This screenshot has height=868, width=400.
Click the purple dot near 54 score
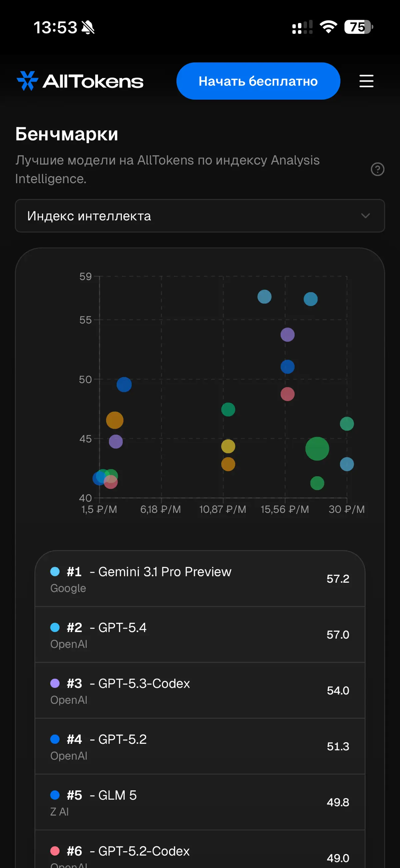click(288, 335)
